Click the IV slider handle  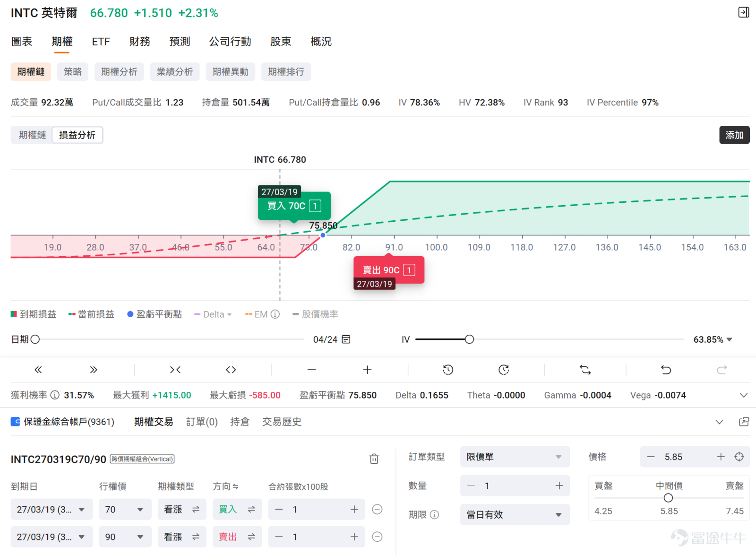click(469, 339)
